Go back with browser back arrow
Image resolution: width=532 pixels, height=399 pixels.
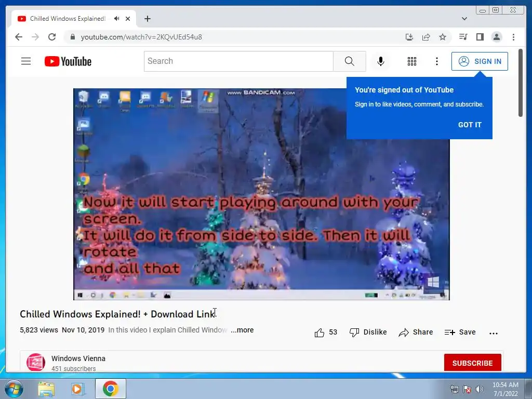pyautogui.click(x=19, y=37)
